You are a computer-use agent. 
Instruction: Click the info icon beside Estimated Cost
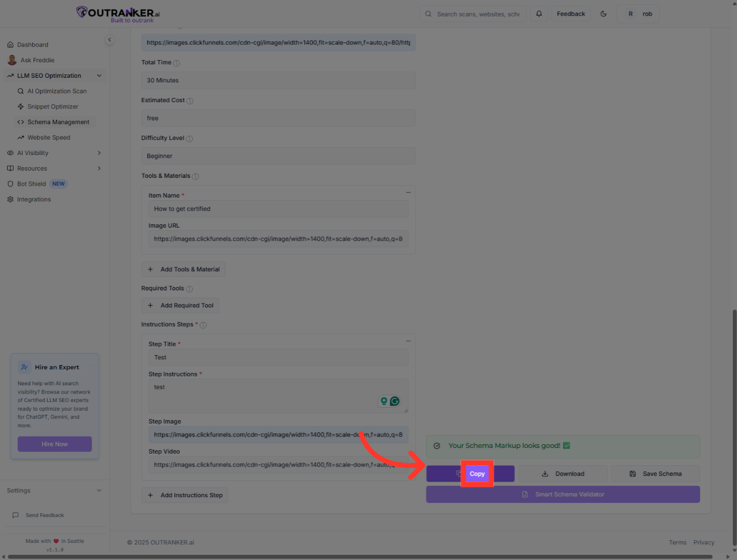pyautogui.click(x=190, y=101)
